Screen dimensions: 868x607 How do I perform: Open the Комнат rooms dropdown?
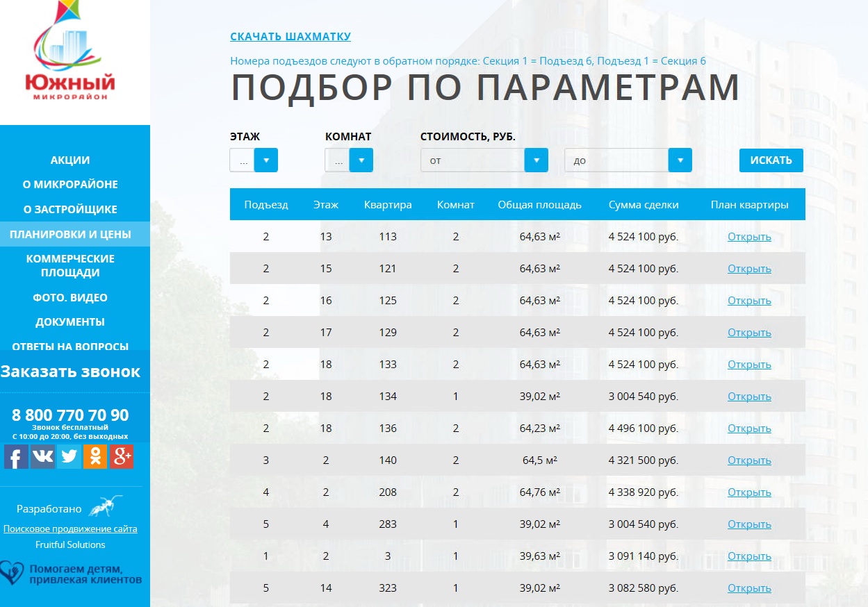pos(361,160)
